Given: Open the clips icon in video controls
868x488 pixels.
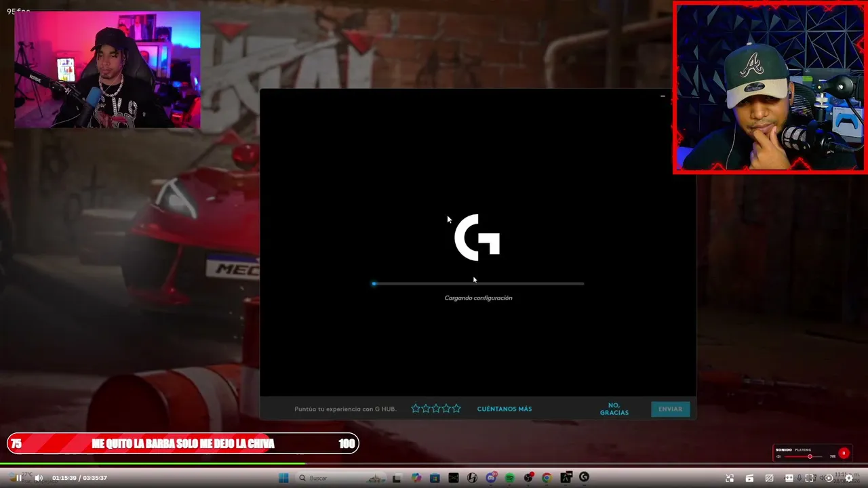Looking at the screenshot, I should click(x=749, y=478).
